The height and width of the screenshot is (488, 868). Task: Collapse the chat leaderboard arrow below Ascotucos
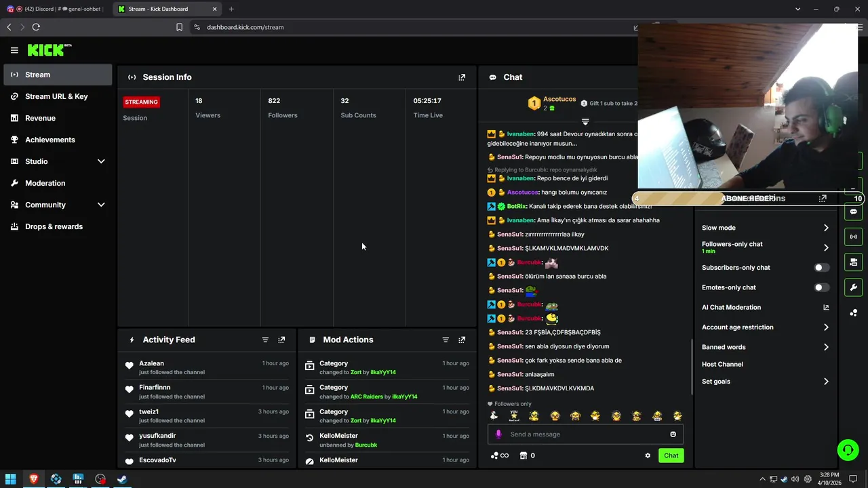(x=585, y=122)
